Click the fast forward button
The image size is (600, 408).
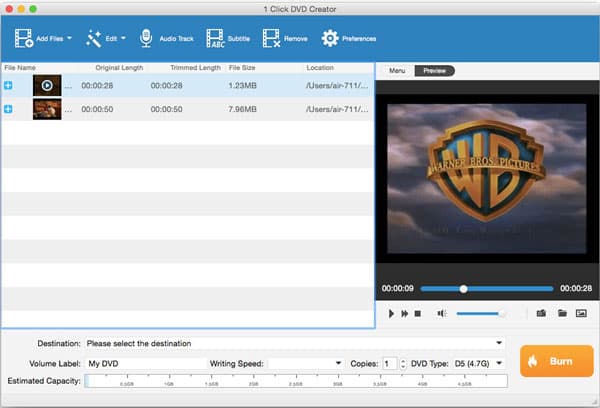pyautogui.click(x=404, y=313)
